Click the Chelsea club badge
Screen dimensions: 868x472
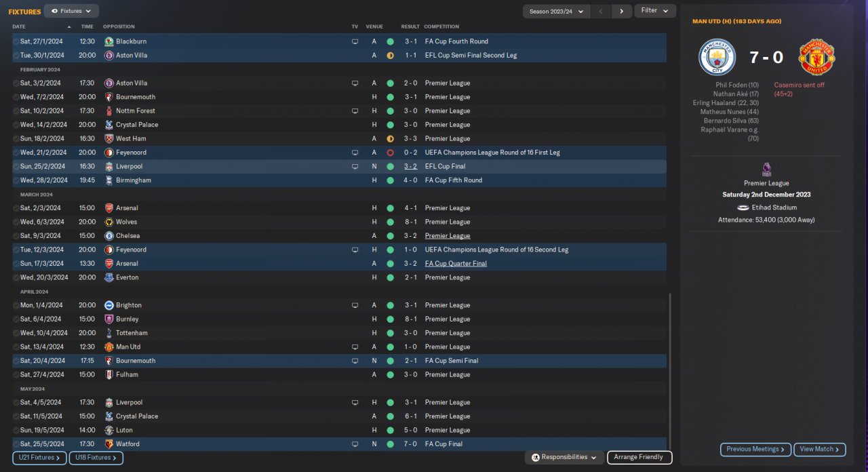(108, 236)
